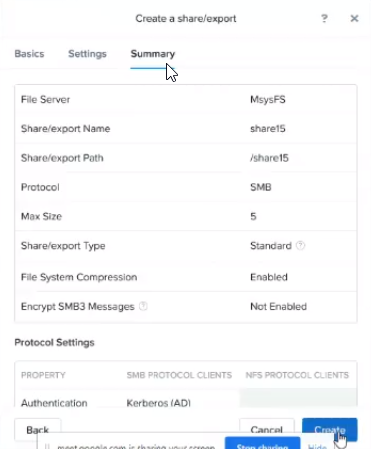
Task: Go to the Settings tab
Action: tap(87, 54)
